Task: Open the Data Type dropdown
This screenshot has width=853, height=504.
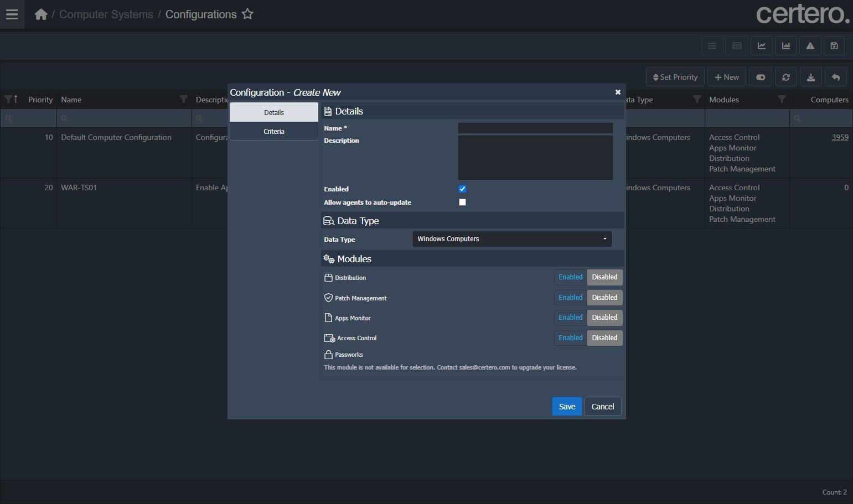Action: click(x=512, y=239)
